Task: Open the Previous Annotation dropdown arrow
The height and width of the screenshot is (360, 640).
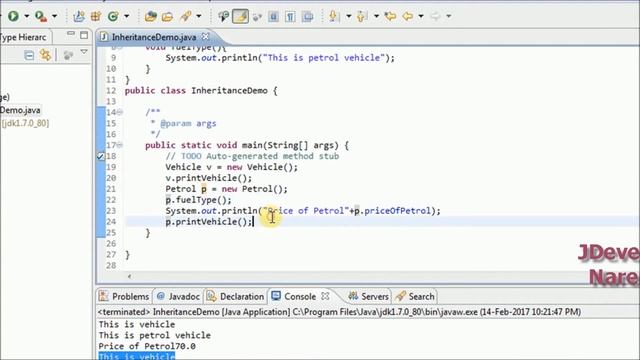Action: tap(376, 16)
